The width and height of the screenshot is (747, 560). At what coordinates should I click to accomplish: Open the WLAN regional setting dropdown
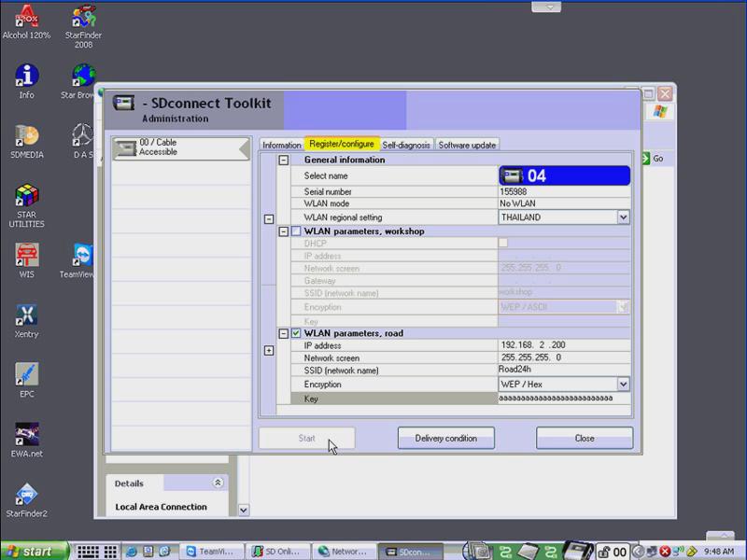623,217
